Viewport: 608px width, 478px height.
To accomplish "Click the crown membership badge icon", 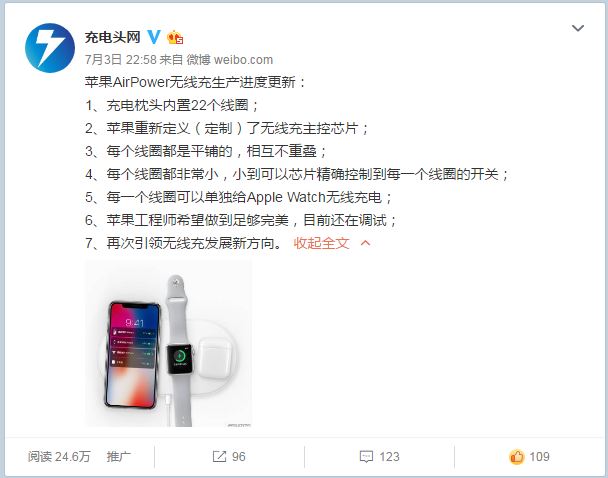I will pyautogui.click(x=175, y=37).
